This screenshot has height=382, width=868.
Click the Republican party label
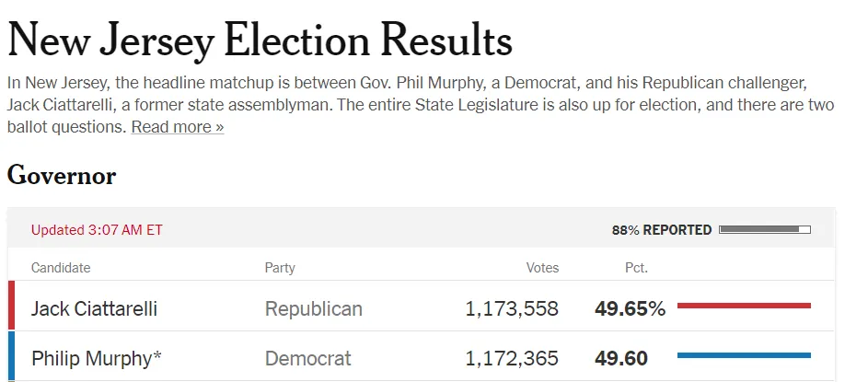pyautogui.click(x=314, y=308)
